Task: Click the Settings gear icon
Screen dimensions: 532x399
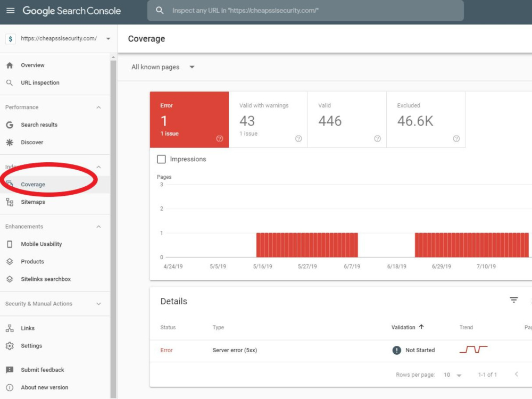Action: click(x=10, y=346)
